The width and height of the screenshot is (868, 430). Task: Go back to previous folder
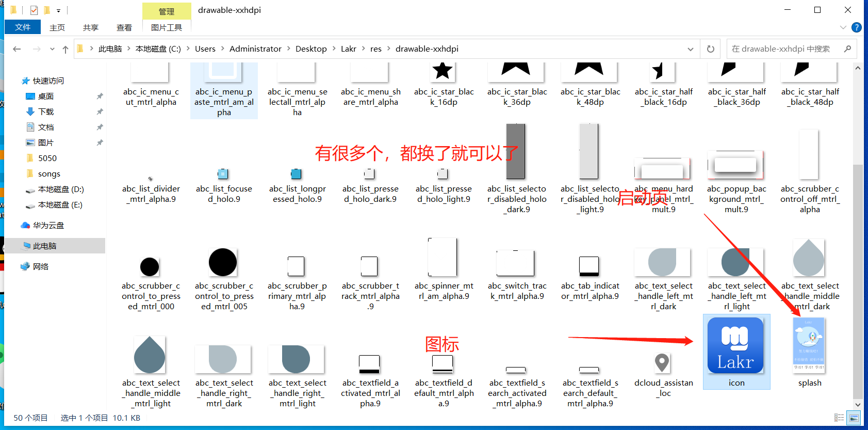click(x=17, y=49)
